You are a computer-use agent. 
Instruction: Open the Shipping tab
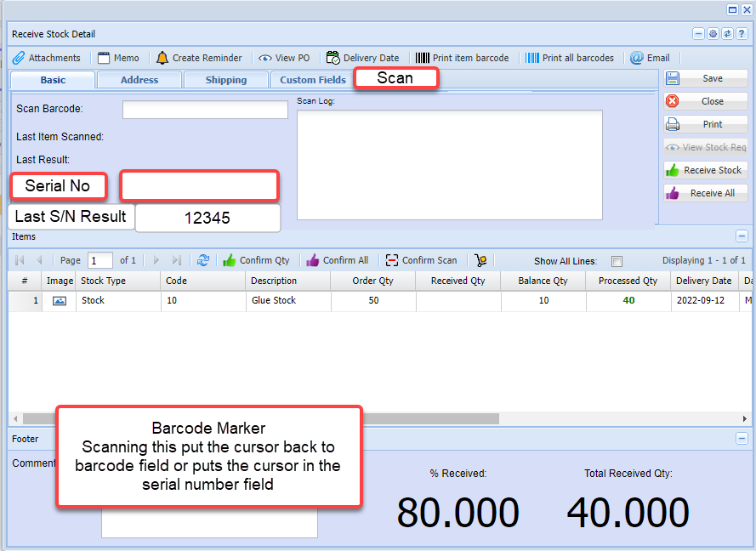(x=226, y=80)
